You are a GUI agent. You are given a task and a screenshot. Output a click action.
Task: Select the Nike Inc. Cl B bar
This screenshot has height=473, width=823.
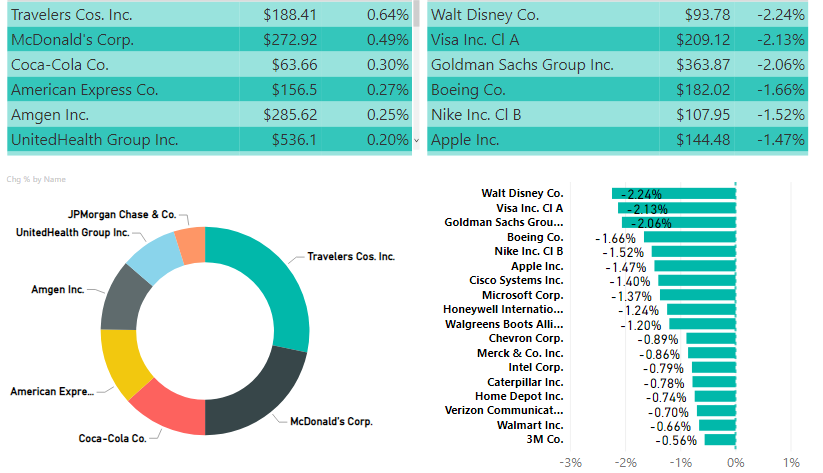pos(693,251)
